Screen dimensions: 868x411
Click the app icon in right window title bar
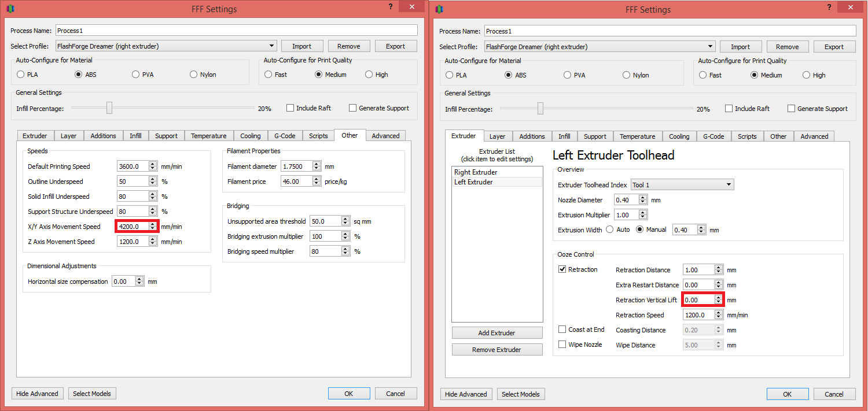440,9
